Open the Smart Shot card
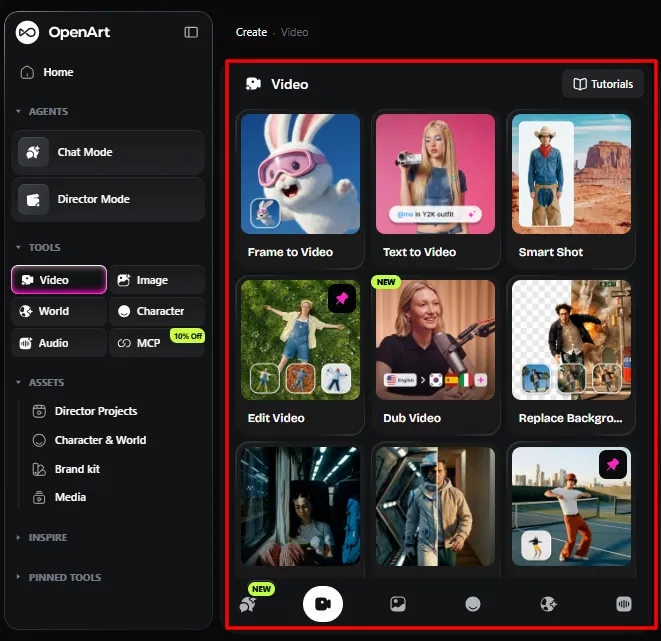Viewport: 661px width, 641px height. point(571,189)
